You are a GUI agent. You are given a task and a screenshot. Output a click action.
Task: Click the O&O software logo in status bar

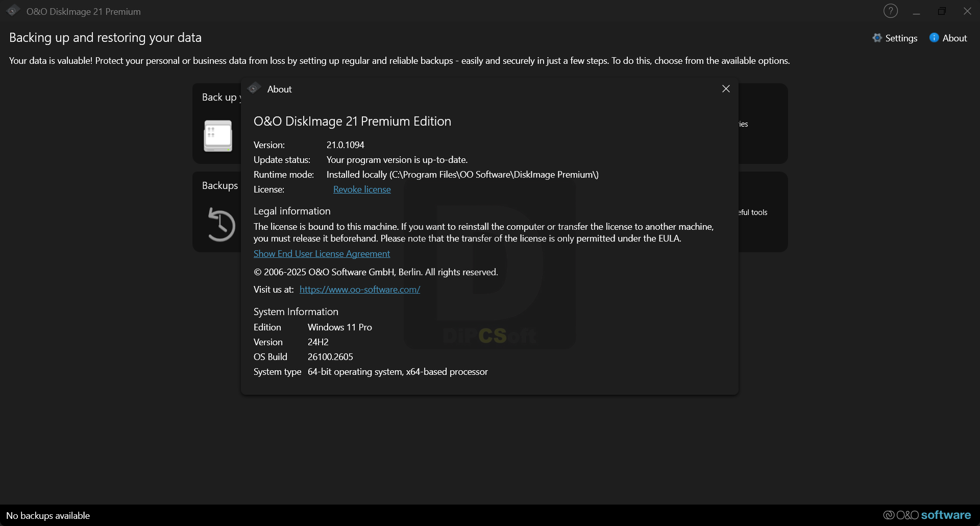pos(927,515)
